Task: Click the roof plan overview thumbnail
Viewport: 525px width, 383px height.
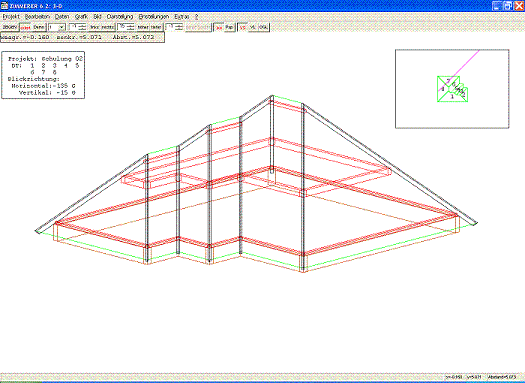Action: click(x=452, y=89)
